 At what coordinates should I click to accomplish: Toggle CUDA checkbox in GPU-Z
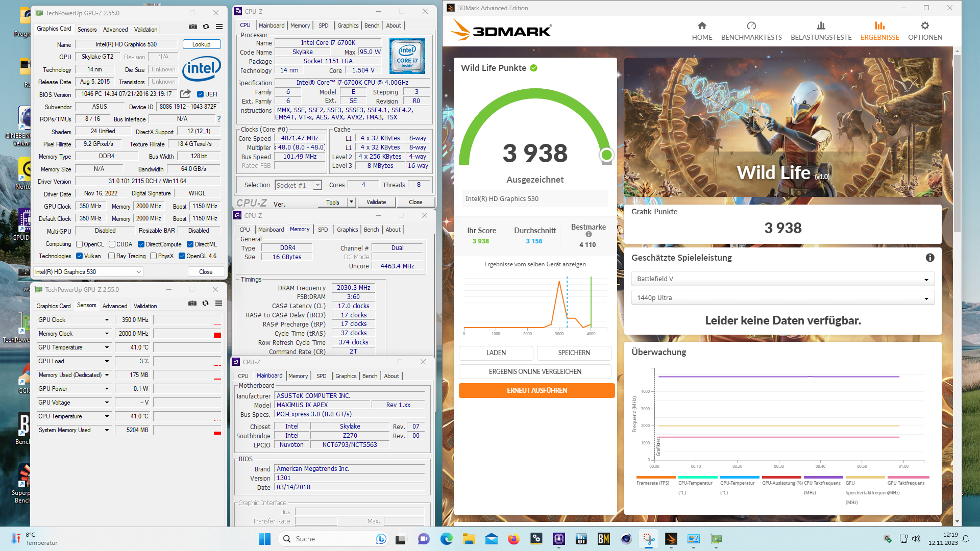pyautogui.click(x=112, y=244)
